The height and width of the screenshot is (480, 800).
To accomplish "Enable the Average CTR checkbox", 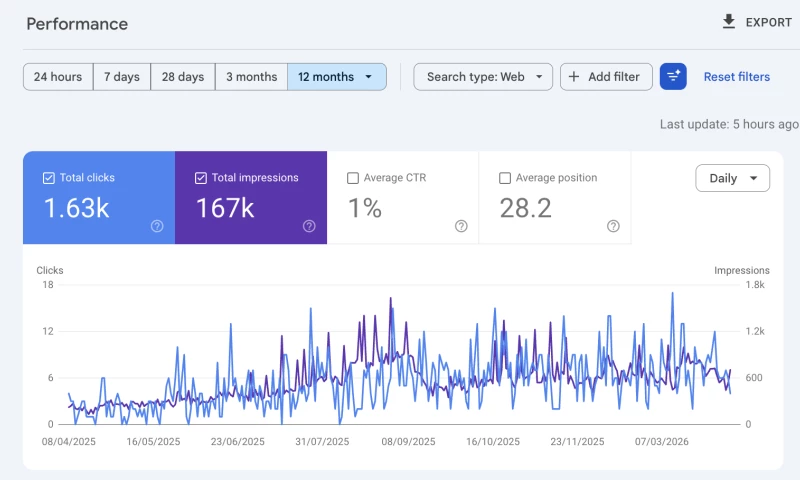I will [x=353, y=178].
